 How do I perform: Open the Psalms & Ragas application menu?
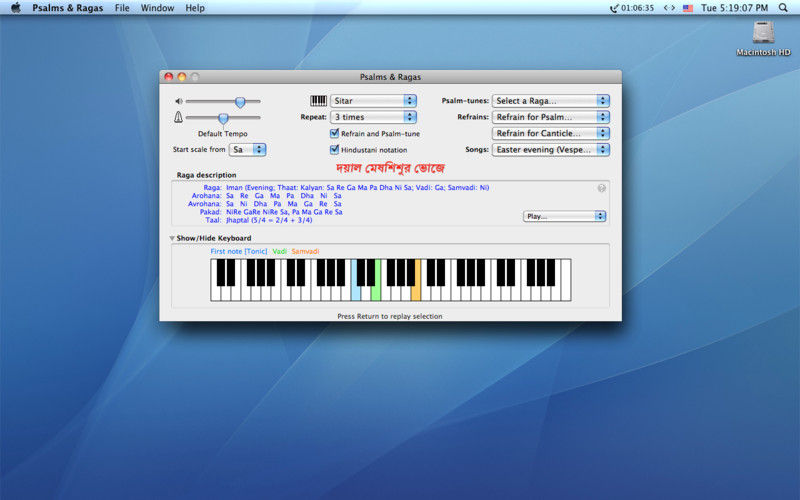point(67,8)
